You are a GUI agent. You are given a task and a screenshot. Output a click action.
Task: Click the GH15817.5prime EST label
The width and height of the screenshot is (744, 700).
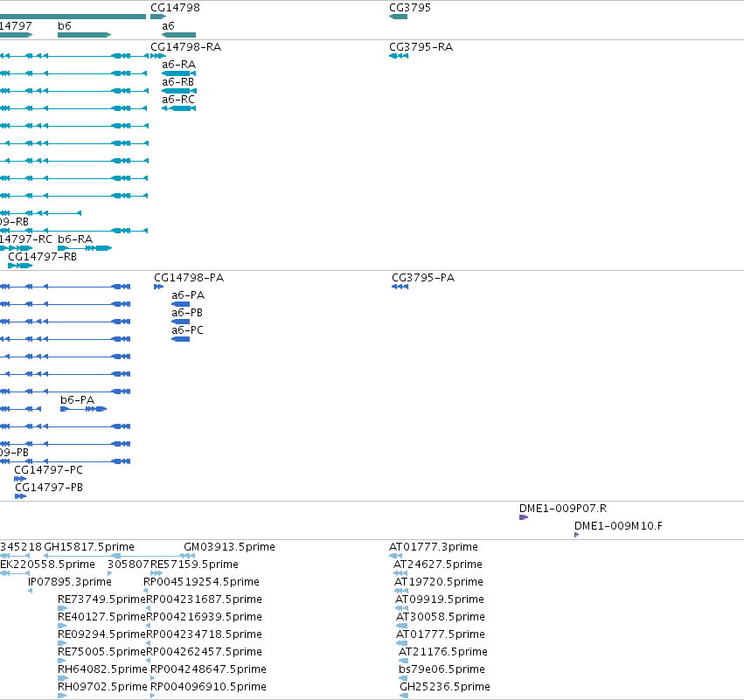(x=89, y=547)
